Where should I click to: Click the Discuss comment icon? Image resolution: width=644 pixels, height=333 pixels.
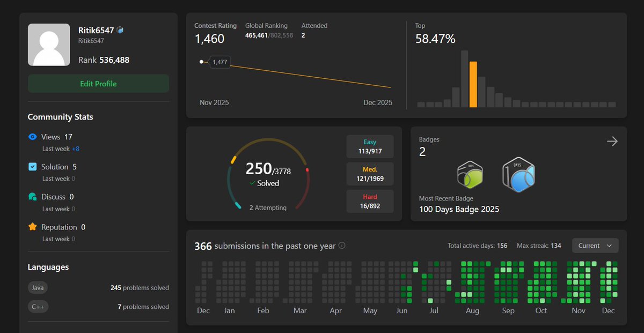[32, 197]
